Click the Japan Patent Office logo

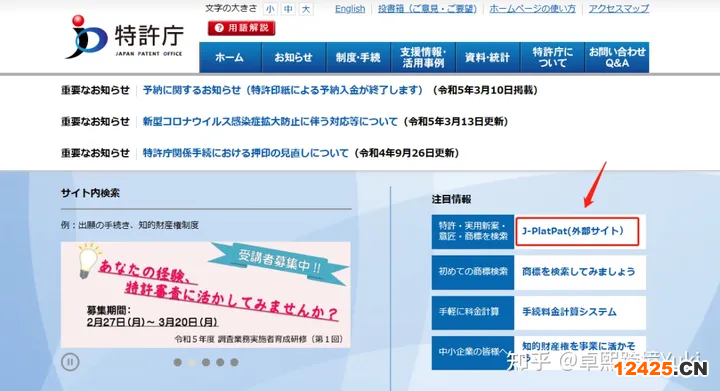[124, 38]
